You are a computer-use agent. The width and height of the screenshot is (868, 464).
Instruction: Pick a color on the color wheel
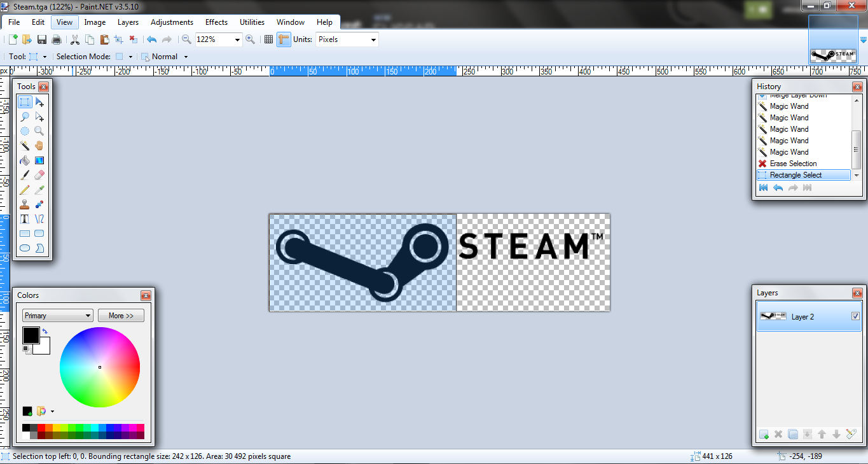(x=100, y=367)
